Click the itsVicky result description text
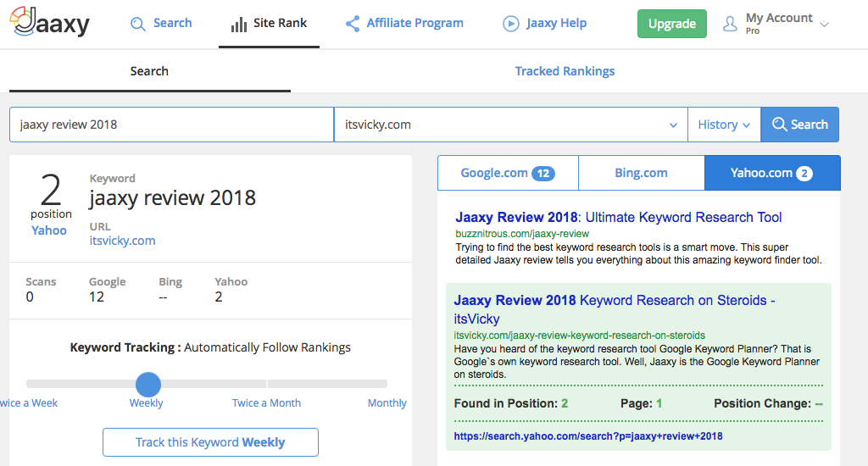Viewport: 868px width, 466px height. coord(637,362)
